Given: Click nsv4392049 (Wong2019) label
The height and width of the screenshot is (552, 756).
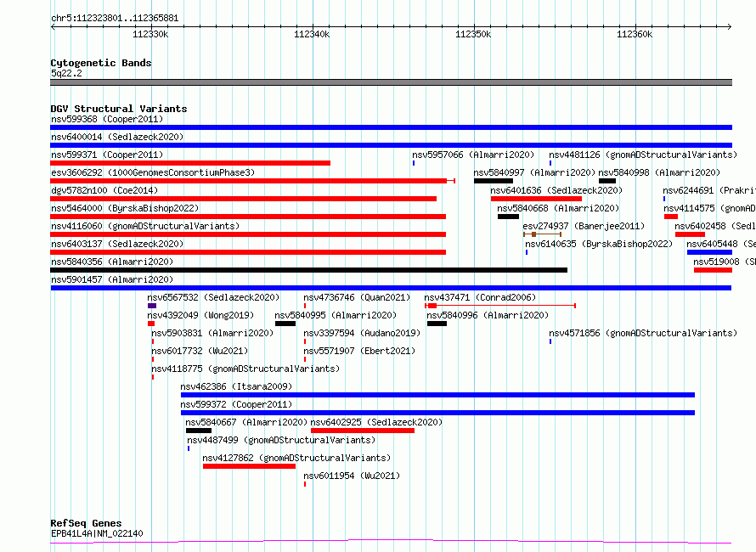Looking at the screenshot, I should 200,315.
